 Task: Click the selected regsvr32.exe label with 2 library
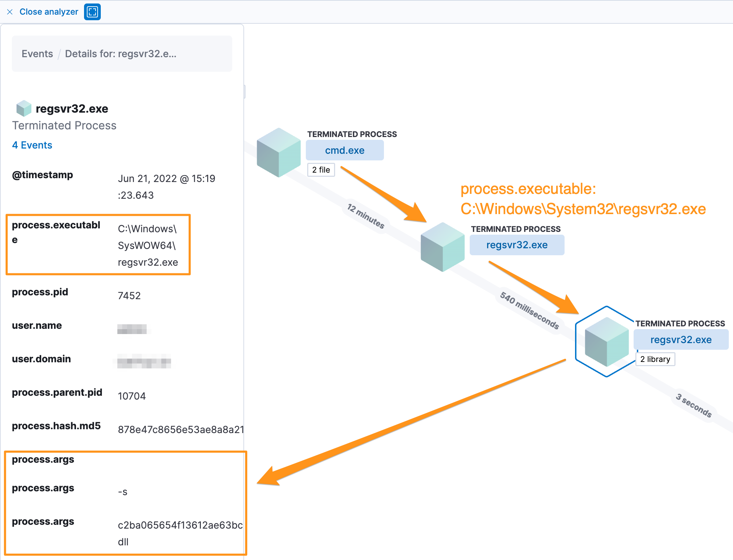click(681, 340)
